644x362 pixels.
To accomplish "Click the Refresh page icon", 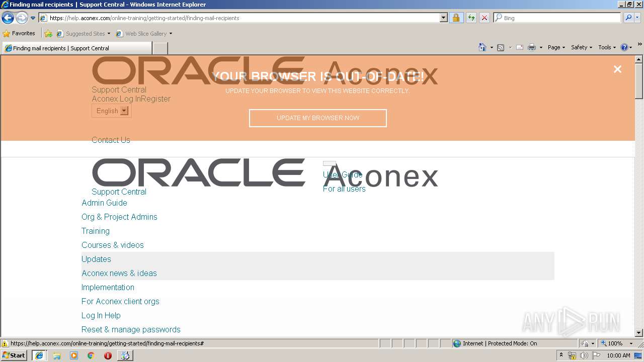I will (471, 18).
